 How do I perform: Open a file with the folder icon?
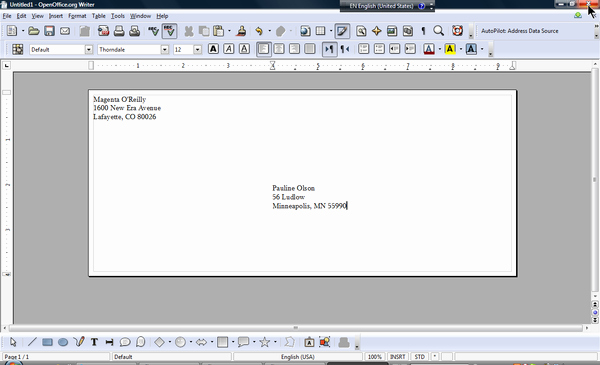[x=34, y=31]
